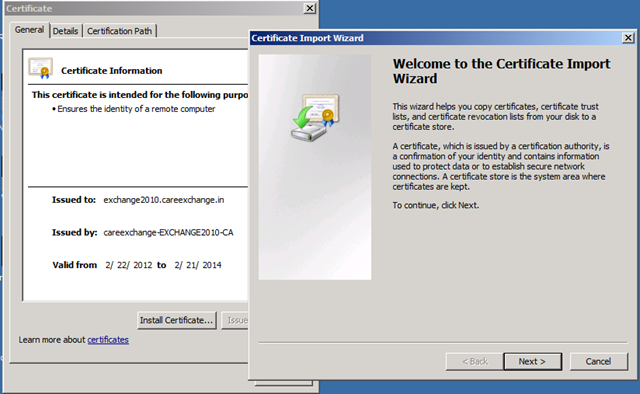The image size is (640, 394).
Task: Click the greyed-out < Back button
Action: pyautogui.click(x=475, y=361)
